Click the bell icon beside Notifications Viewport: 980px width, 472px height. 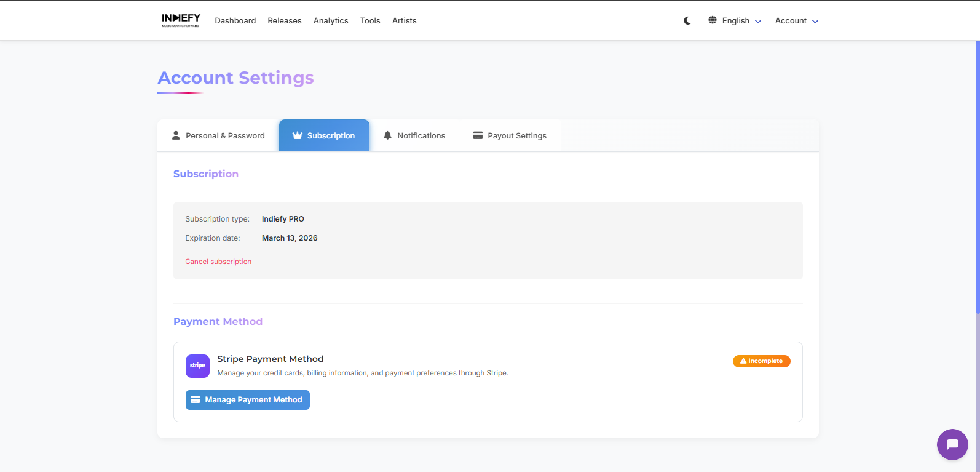pos(387,135)
